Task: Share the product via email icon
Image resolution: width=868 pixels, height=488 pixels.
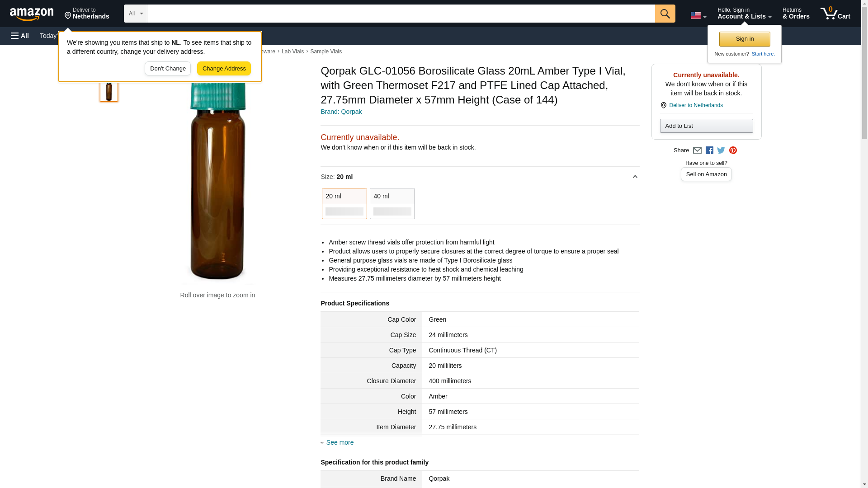Action: (x=697, y=150)
